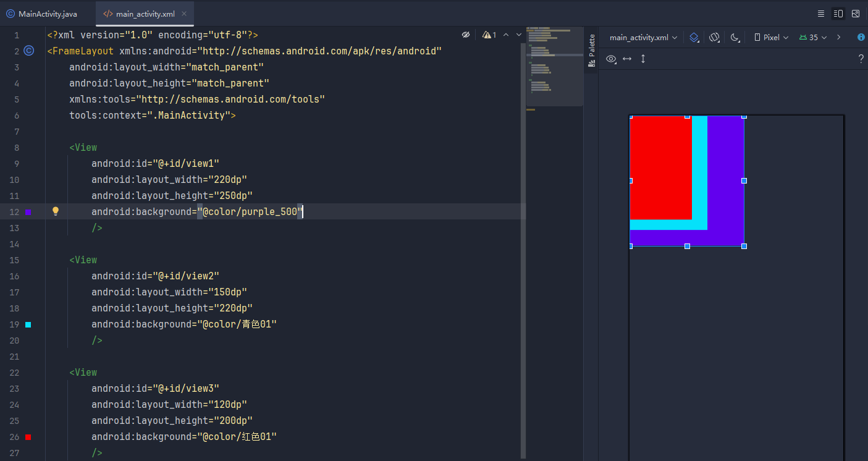Click the question mark help icon
This screenshot has width=868, height=461.
[x=861, y=59]
